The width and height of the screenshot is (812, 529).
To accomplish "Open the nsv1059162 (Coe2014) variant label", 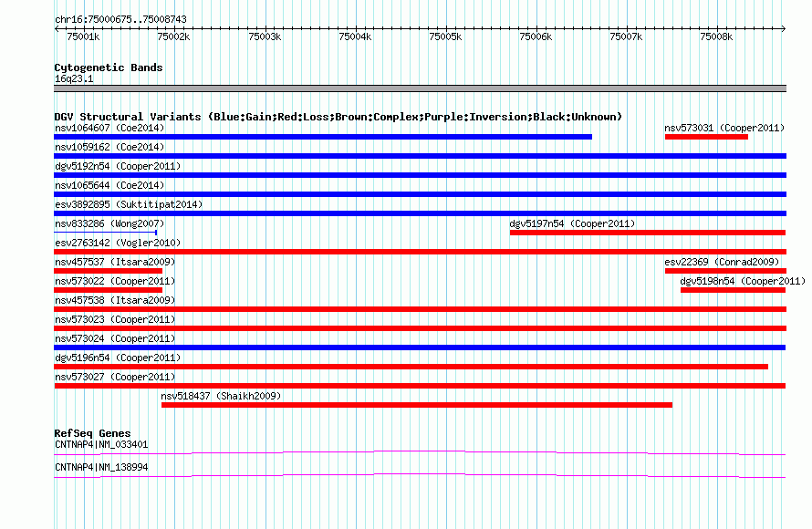I will [x=109, y=147].
